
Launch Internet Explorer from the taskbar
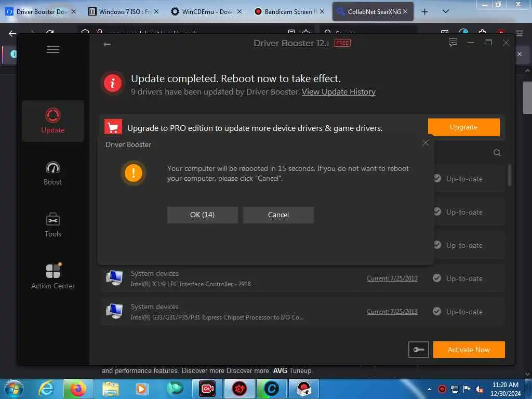(x=46, y=389)
